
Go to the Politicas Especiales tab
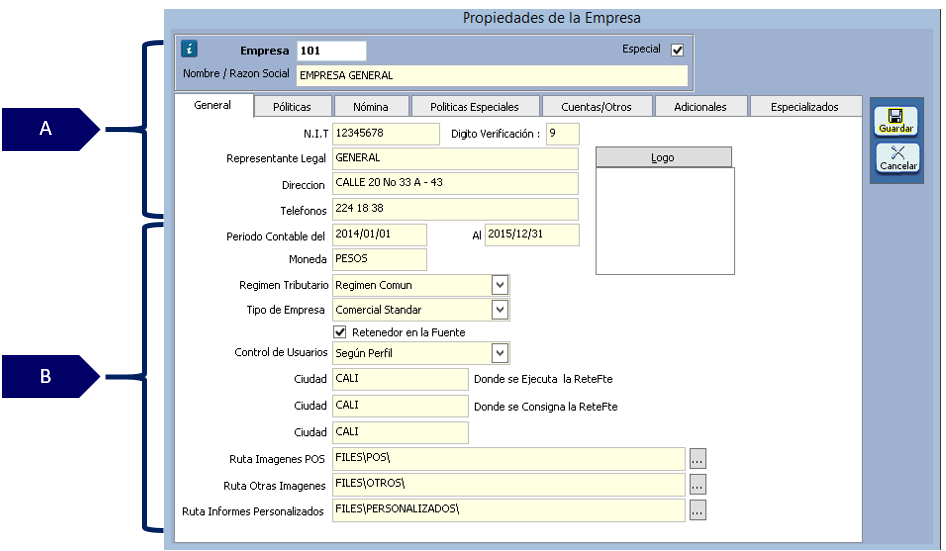(x=475, y=107)
